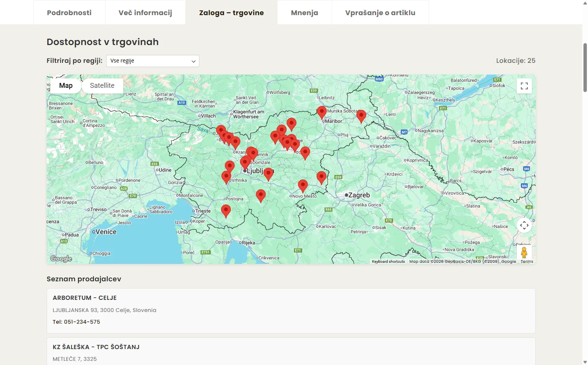
Task: Click the ARBORETUM - CELJE store name
Action: (85, 298)
